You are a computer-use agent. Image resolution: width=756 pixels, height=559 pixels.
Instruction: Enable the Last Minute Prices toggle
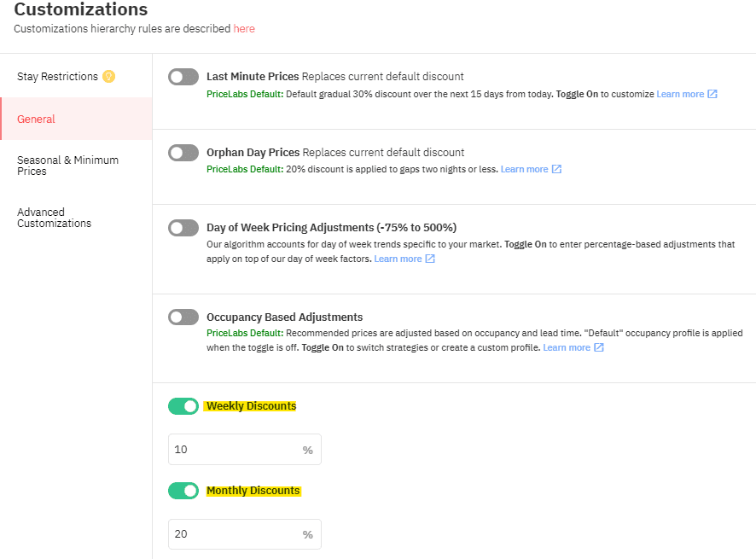(183, 76)
